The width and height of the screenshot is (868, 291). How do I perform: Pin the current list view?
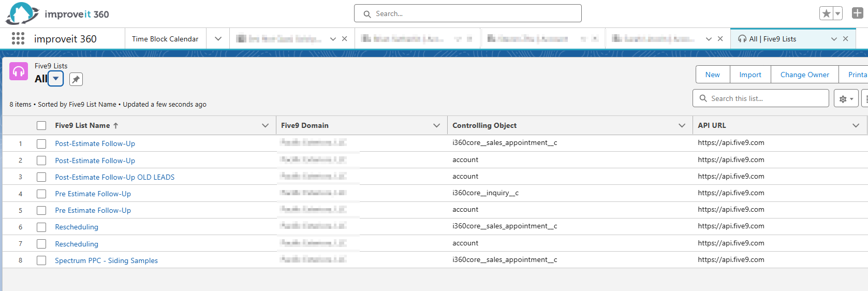point(76,79)
